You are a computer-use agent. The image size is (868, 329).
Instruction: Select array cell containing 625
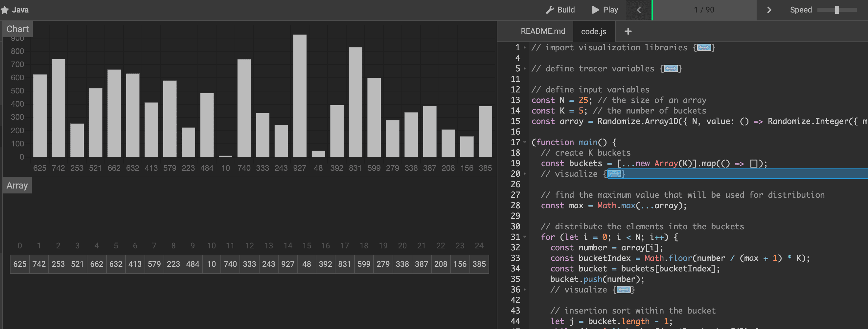coord(20,264)
